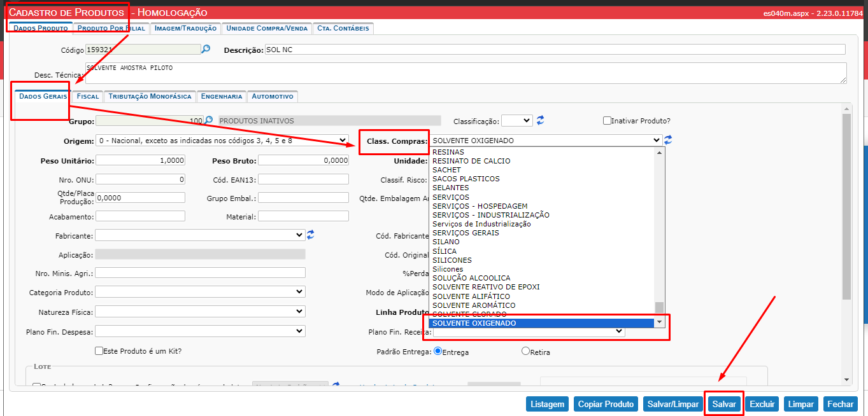Click the Salvar/Limpar button
The height and width of the screenshot is (416, 868).
point(672,404)
